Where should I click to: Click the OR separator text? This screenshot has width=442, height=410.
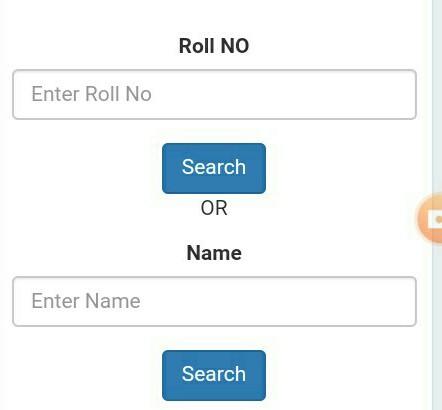click(214, 208)
